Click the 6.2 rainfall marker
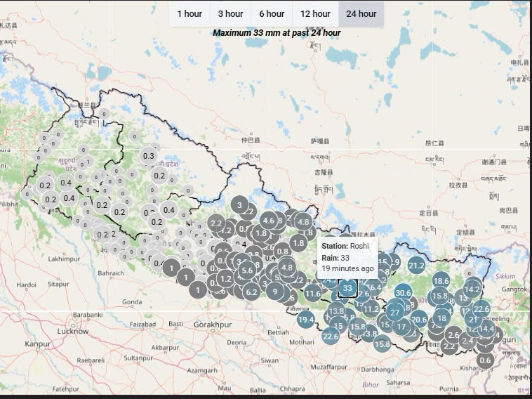The image size is (532, 399). [x=251, y=292]
